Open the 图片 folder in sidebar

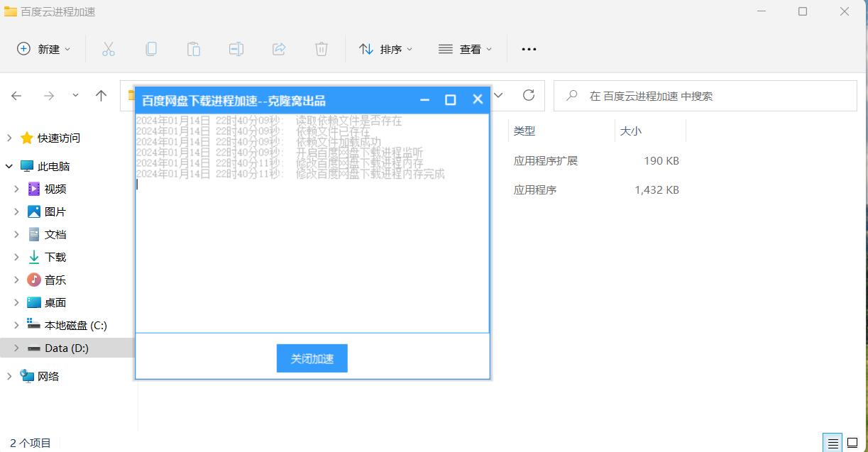pyautogui.click(x=55, y=211)
